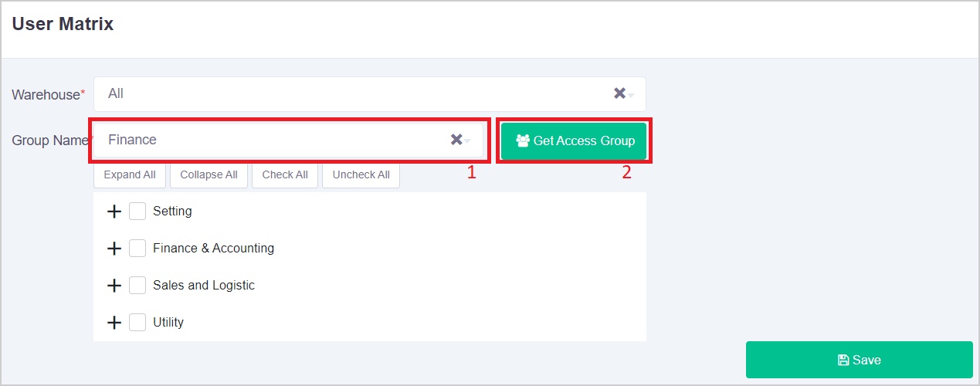Select the Finance & Accounting label
The image size is (980, 386).
pyautogui.click(x=213, y=248)
